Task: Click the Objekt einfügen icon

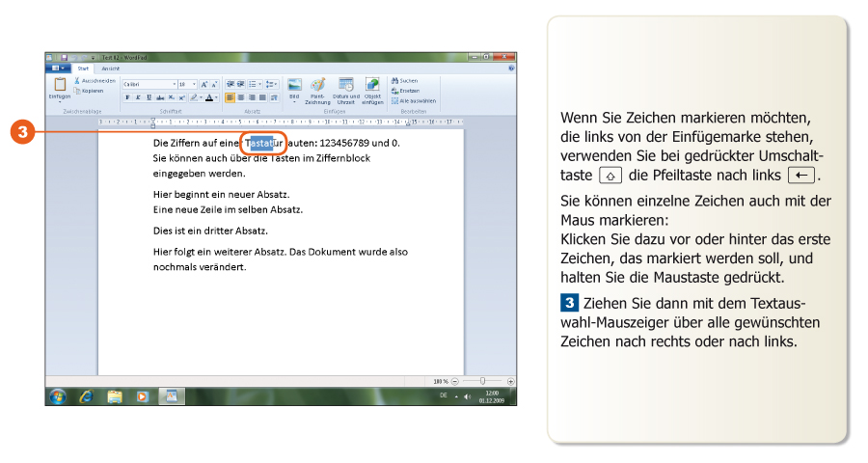Action: (x=372, y=87)
